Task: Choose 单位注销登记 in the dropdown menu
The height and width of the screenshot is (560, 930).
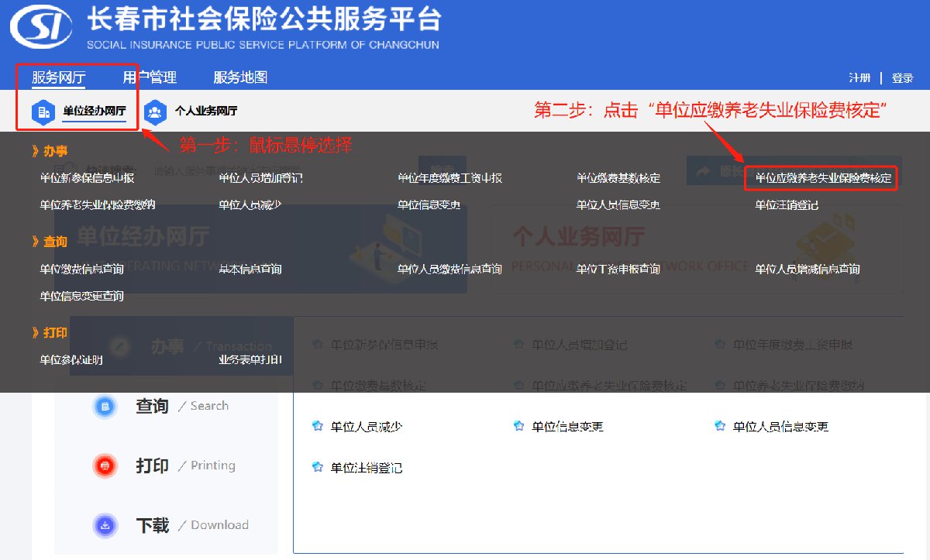Action: coord(787,205)
